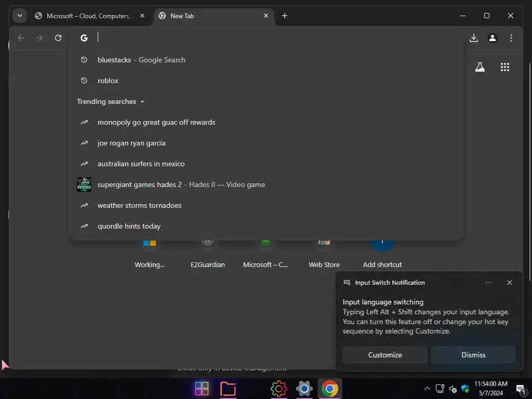Click history icon beside roblox

click(84, 81)
